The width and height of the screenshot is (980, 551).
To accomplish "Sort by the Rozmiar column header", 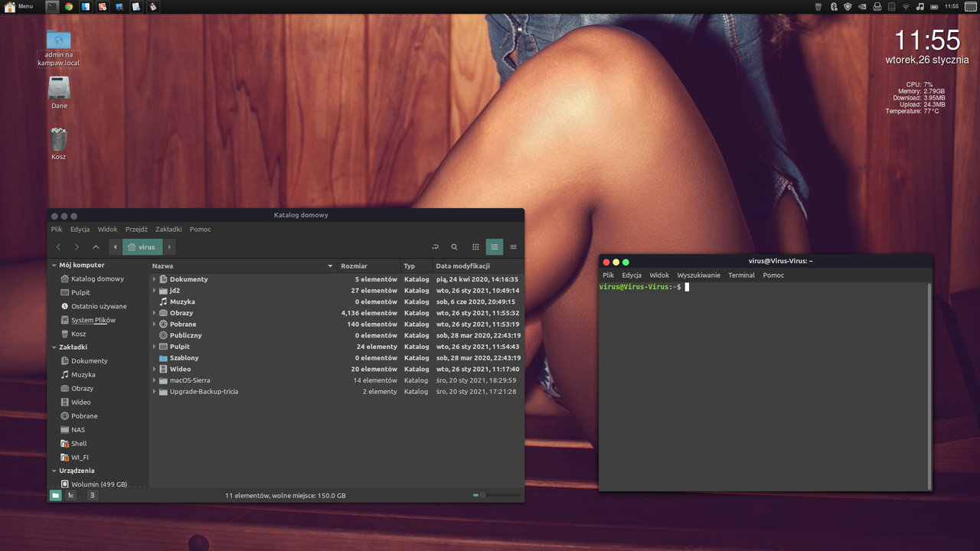I will click(x=369, y=266).
